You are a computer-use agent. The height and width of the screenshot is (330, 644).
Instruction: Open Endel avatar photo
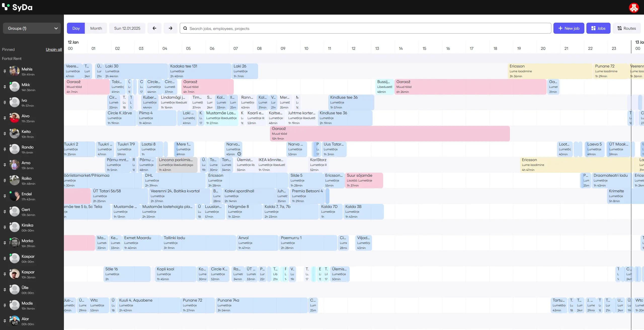pos(15,196)
